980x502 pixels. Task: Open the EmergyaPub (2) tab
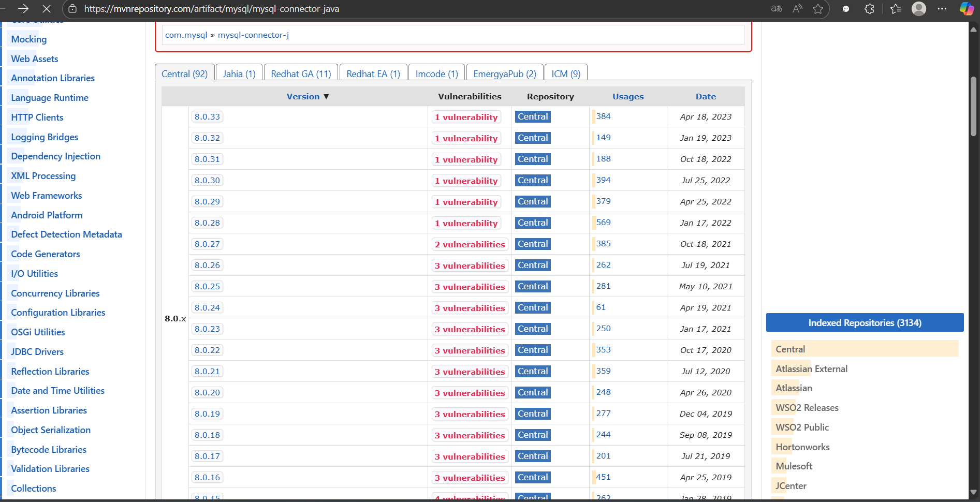click(505, 73)
